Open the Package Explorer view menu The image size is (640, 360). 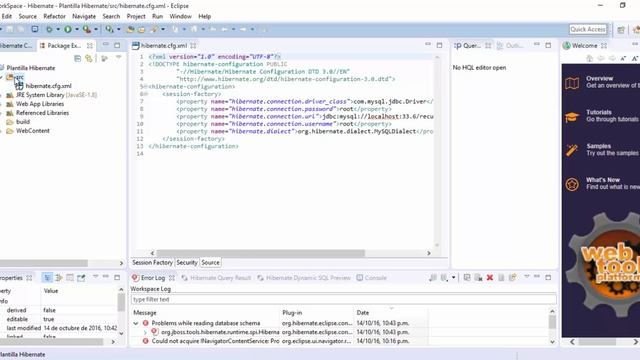[119, 58]
